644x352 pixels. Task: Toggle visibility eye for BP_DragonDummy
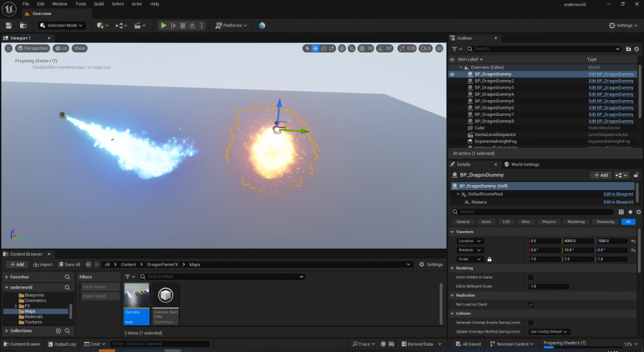(x=452, y=74)
